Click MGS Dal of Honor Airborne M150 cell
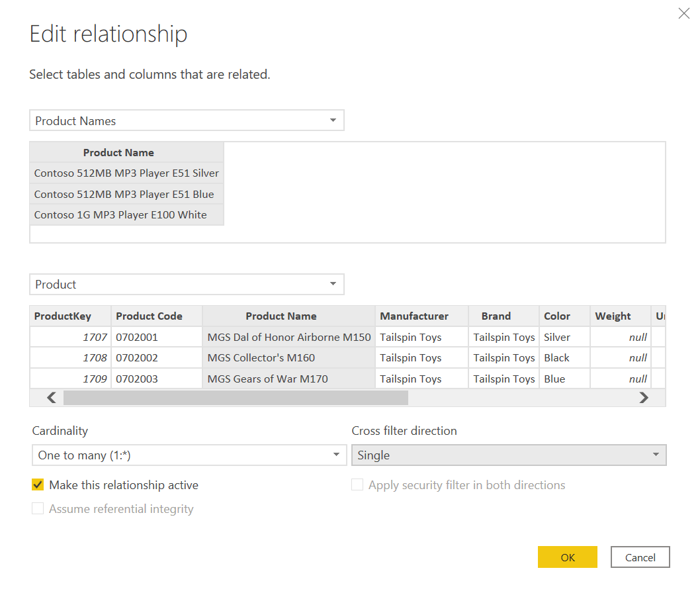 click(289, 337)
